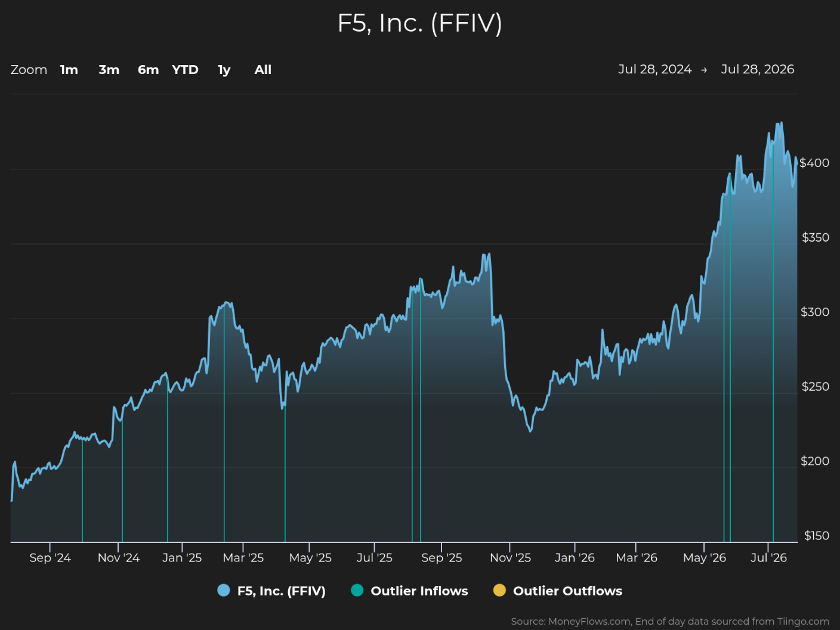Image resolution: width=840 pixels, height=630 pixels.
Task: Click the Zoom label text
Action: pyautogui.click(x=29, y=70)
